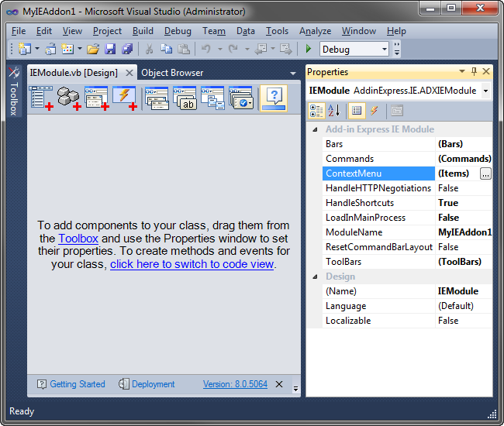Image resolution: width=504 pixels, height=426 pixels.
Task: Collapse the Add-in Express IE Module category
Action: (314, 129)
